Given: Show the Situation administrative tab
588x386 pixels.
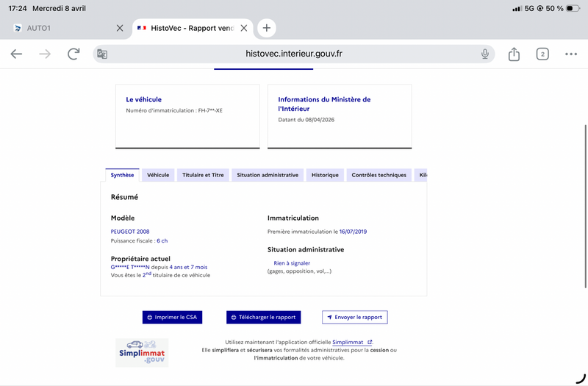Looking at the screenshot, I should pos(268,175).
